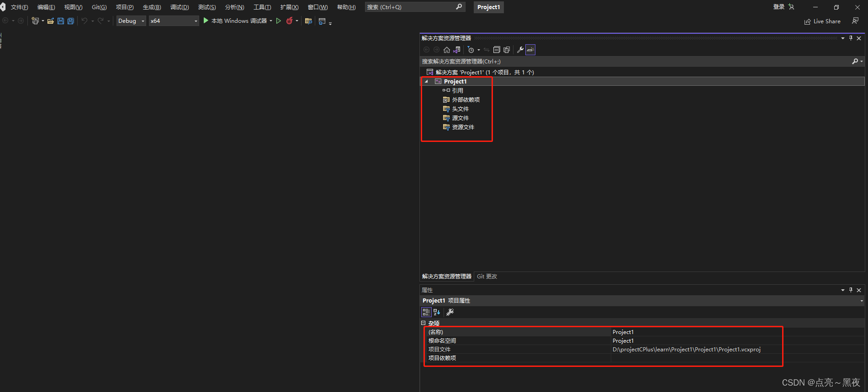Screen dimensions: 868x392
Task: Toggle the Preview Selected Items button
Action: point(530,50)
